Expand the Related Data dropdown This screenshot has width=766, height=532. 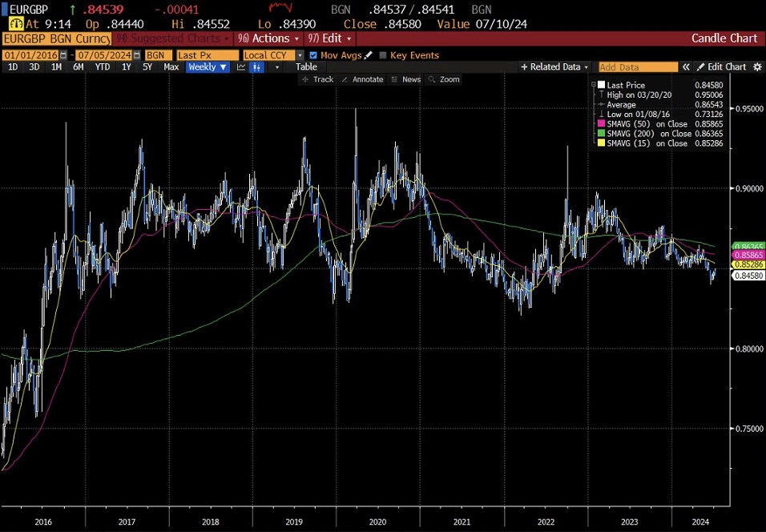pos(555,67)
